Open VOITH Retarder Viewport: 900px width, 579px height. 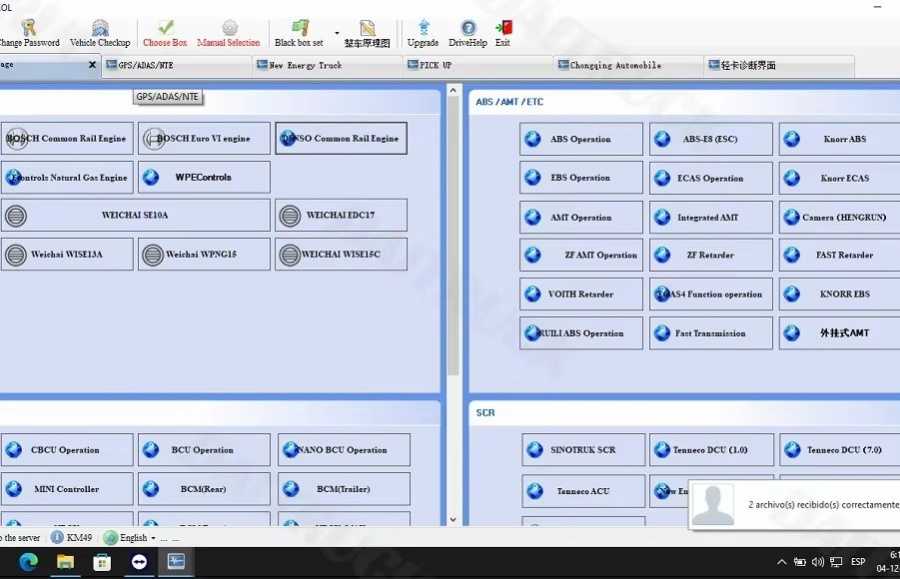pos(581,294)
